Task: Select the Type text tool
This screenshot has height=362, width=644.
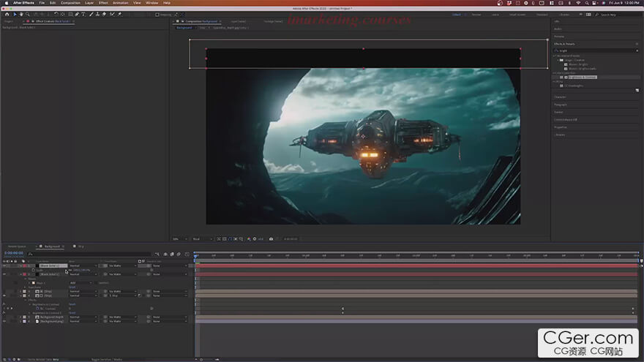Action: [83, 15]
